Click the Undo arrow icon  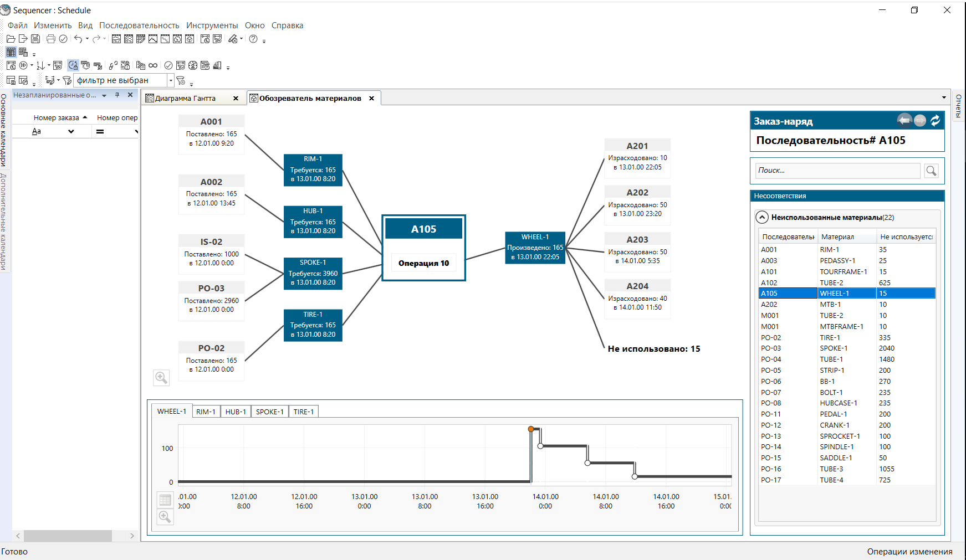click(78, 39)
